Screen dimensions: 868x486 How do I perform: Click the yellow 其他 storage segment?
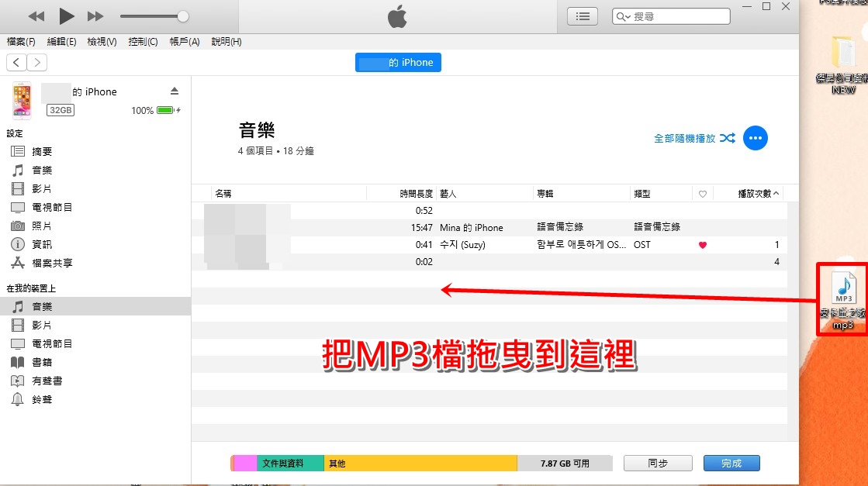(x=420, y=464)
